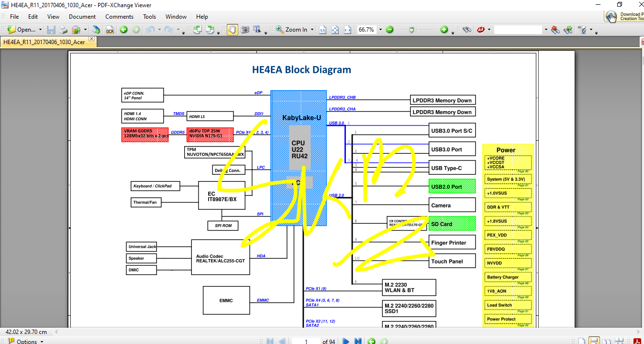
Task: Open the zoom percentage dropdown list
Action: pyautogui.click(x=380, y=30)
